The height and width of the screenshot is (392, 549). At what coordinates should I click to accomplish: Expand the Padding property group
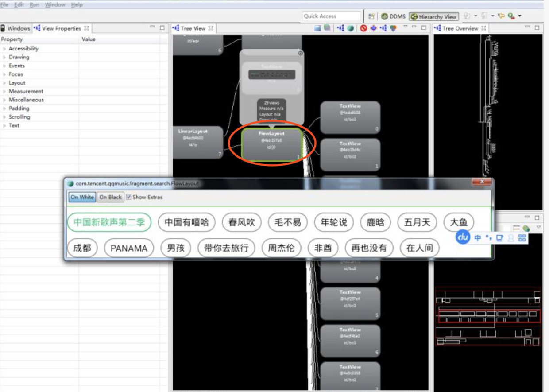[x=4, y=109]
